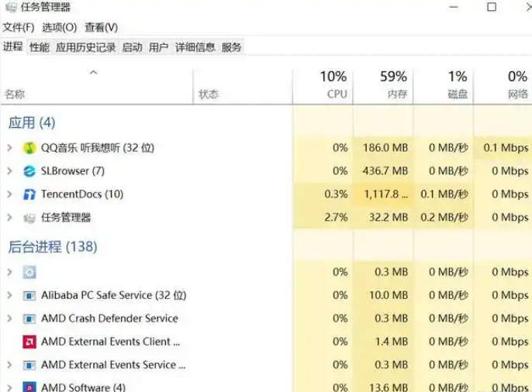Click the unnamed gear process icon
The width and height of the screenshot is (532, 392).
pos(29,272)
